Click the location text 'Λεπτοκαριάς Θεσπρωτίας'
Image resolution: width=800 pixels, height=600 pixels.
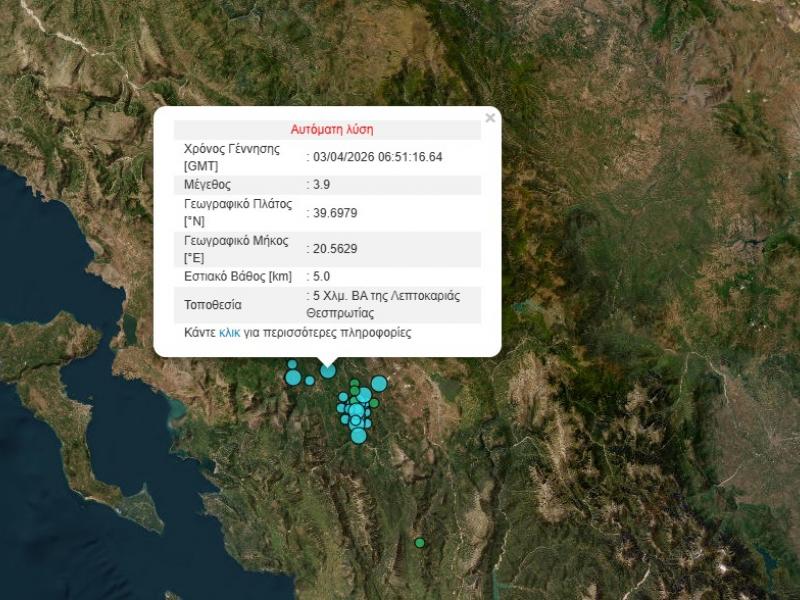(x=390, y=305)
